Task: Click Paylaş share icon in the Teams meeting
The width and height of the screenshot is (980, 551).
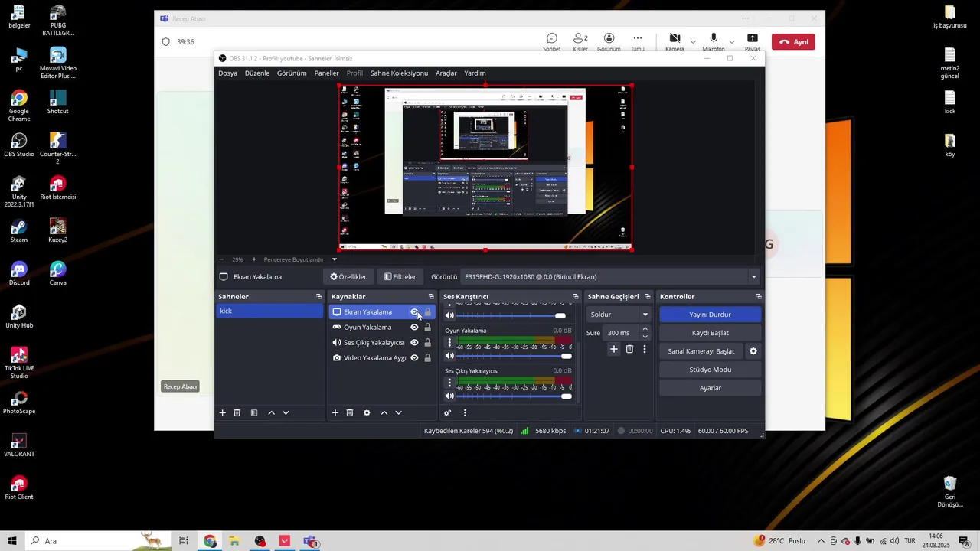Action: tap(753, 42)
